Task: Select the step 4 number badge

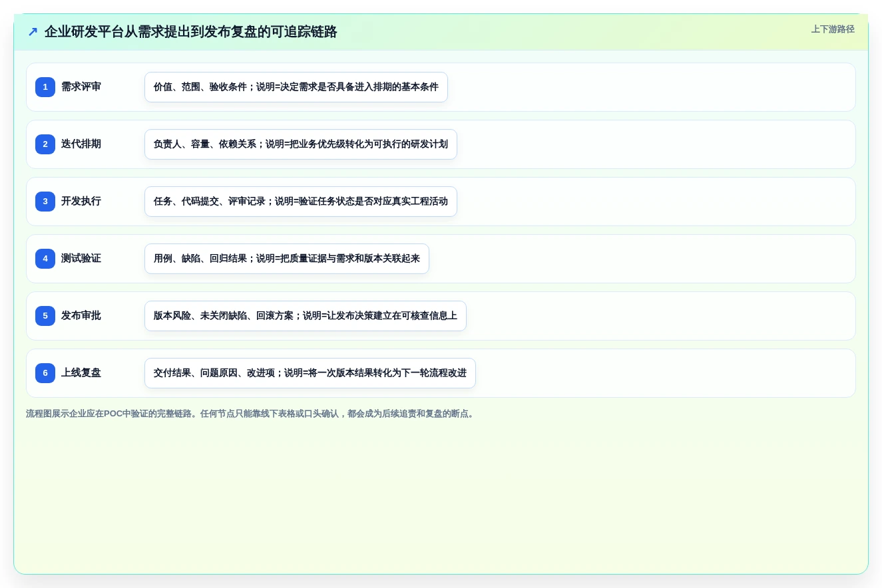Action: (x=45, y=259)
